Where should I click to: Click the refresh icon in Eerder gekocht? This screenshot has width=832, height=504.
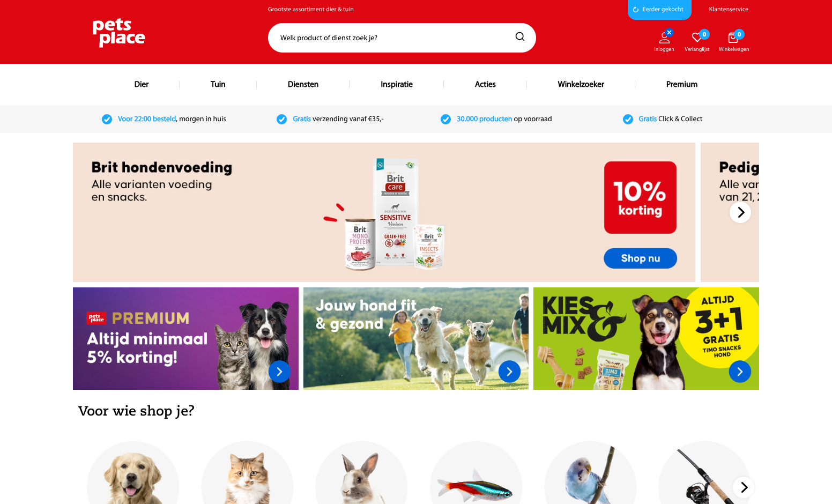pos(636,10)
